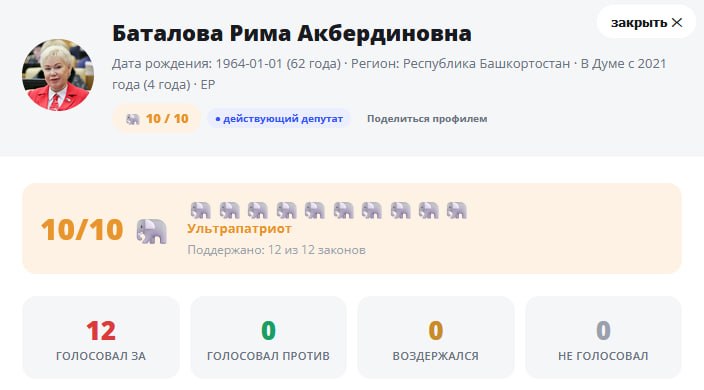
Task: Click the large elephant icon beside 10/10
Action: (x=151, y=231)
